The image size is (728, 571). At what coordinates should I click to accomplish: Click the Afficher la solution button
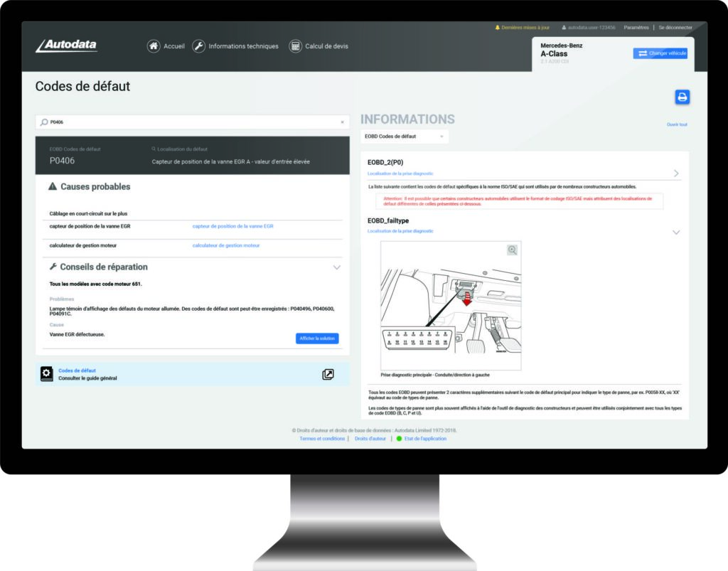pyautogui.click(x=317, y=338)
